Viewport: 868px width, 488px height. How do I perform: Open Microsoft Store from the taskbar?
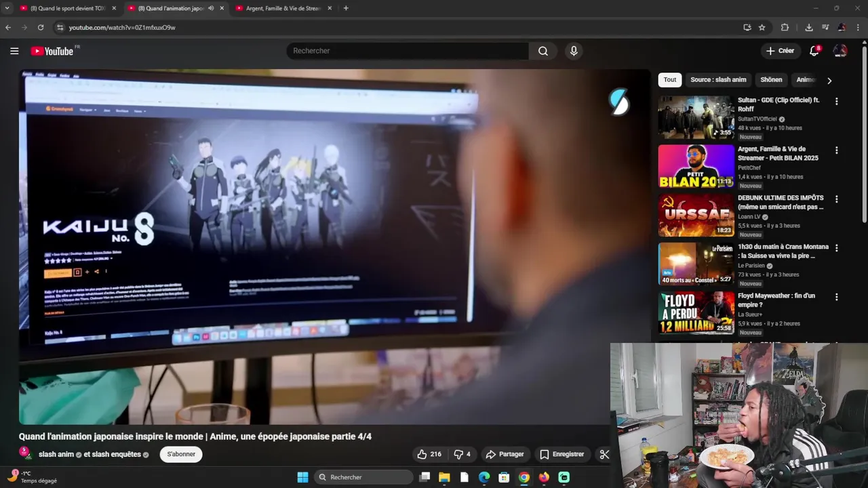coord(504,477)
